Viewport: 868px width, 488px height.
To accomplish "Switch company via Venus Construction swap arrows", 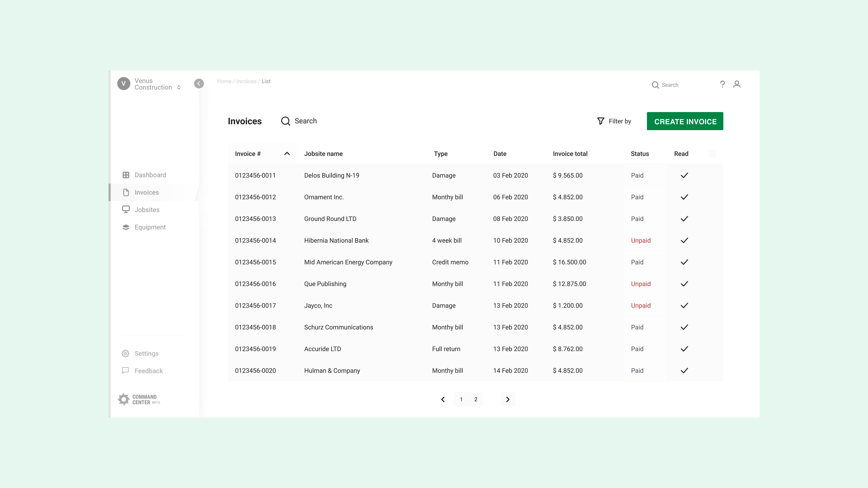I will coord(179,88).
